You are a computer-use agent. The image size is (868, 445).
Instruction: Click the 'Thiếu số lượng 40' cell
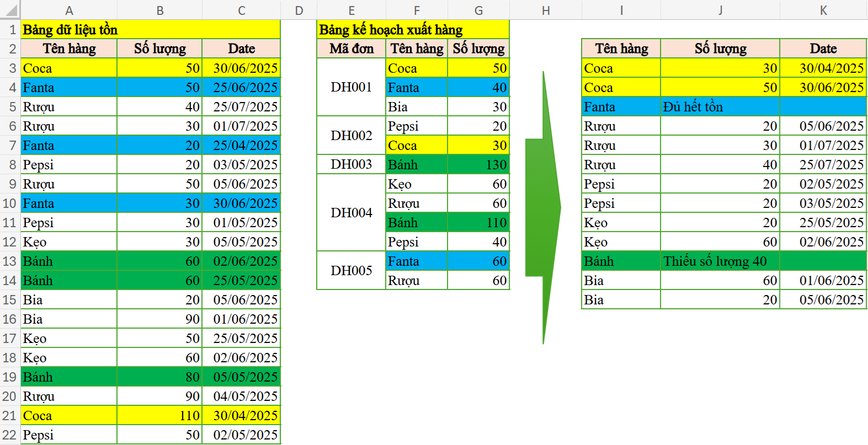coord(720,261)
